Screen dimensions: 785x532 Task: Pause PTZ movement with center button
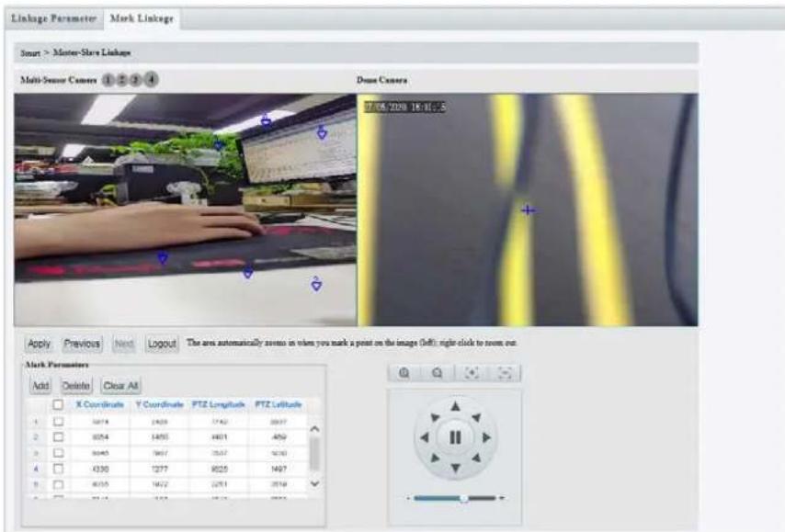click(x=455, y=437)
